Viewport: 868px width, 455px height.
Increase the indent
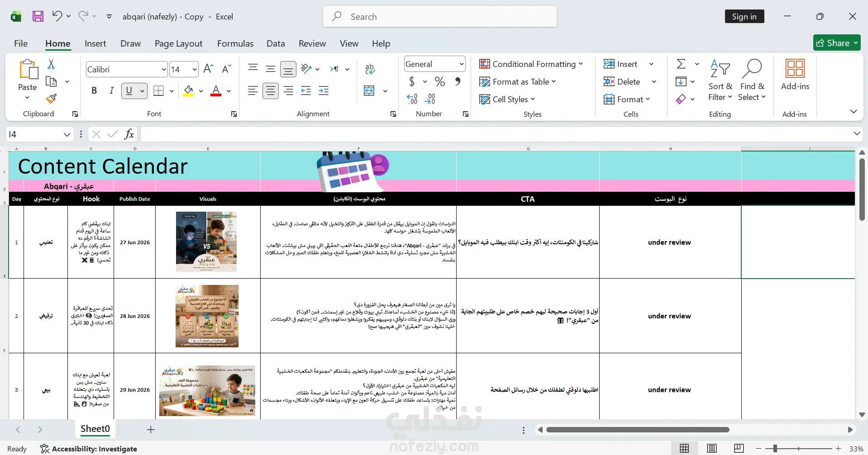pyautogui.click(x=324, y=91)
